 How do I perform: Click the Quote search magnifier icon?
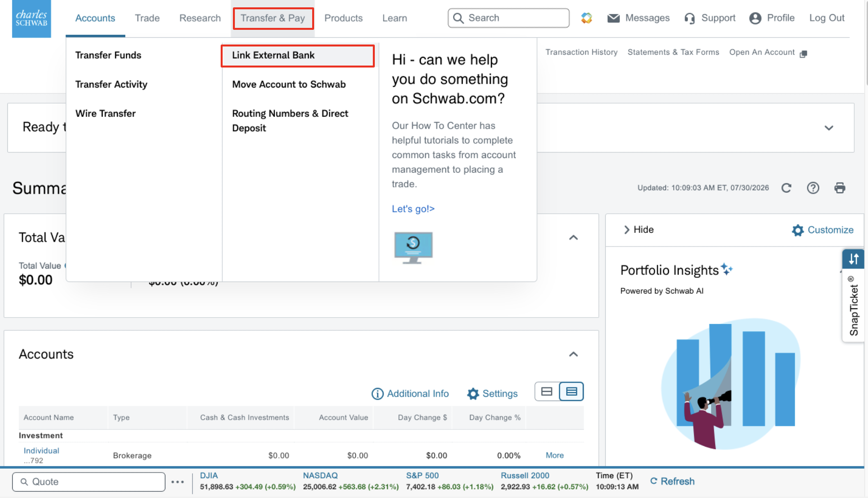(24, 482)
